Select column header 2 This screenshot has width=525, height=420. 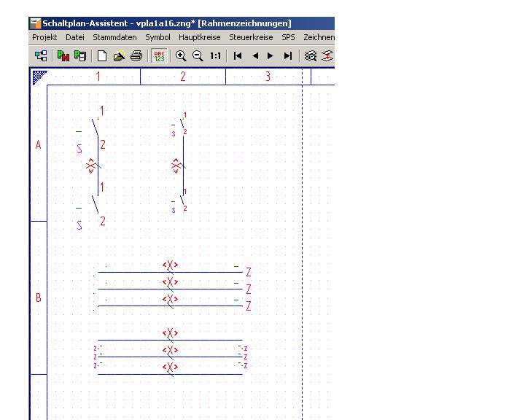point(183,77)
